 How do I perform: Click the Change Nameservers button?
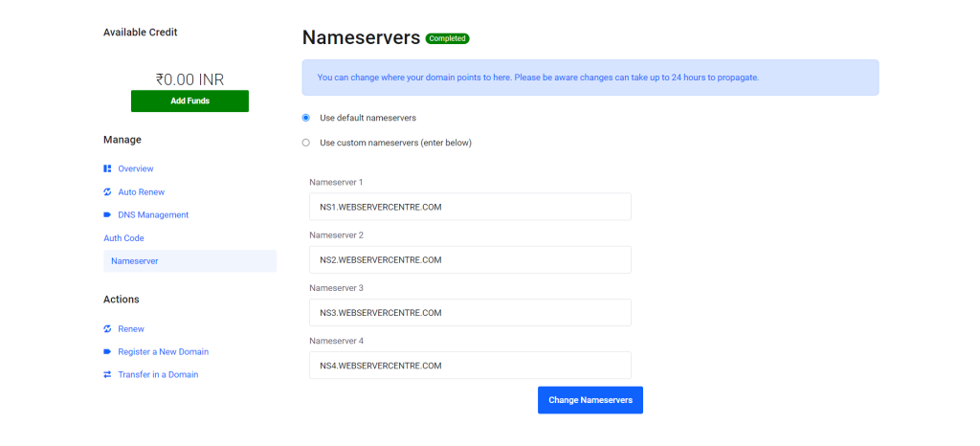pos(590,400)
